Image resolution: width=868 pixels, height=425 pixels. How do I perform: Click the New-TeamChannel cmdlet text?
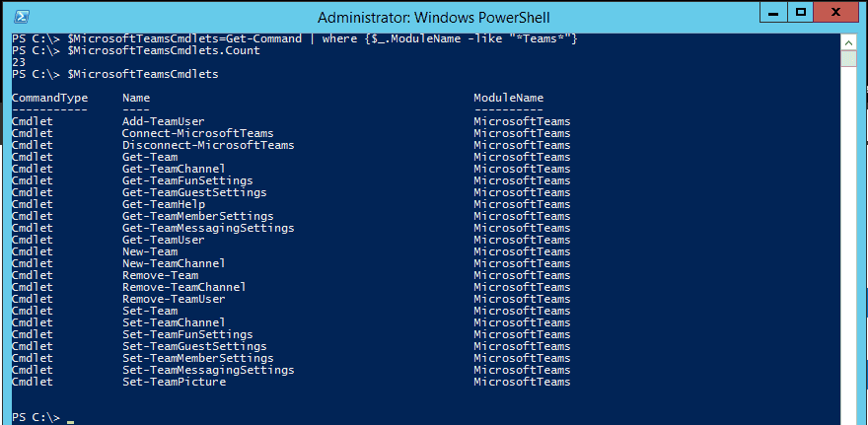[174, 263]
